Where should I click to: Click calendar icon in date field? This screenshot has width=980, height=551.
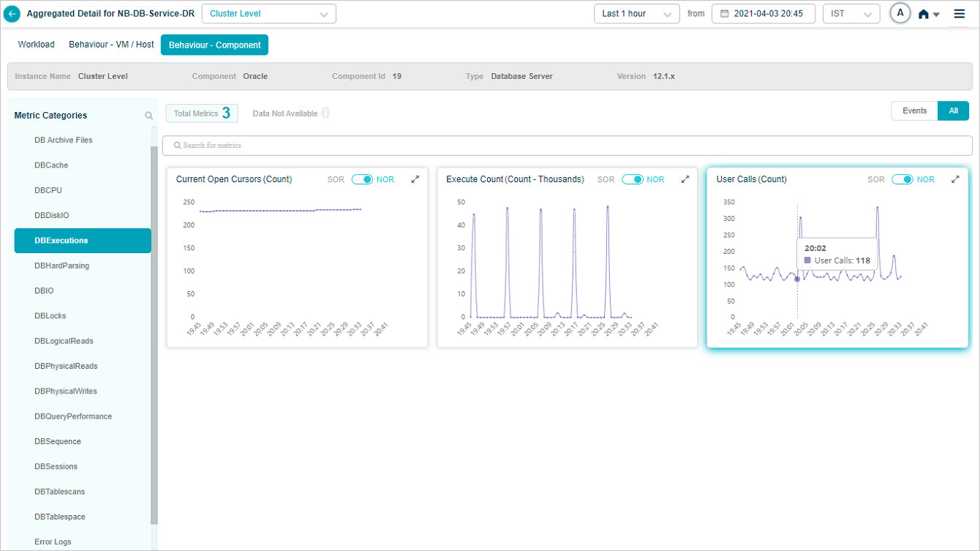pyautogui.click(x=725, y=14)
